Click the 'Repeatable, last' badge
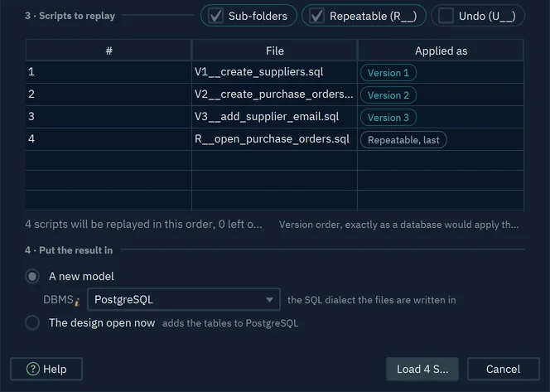 pos(403,140)
